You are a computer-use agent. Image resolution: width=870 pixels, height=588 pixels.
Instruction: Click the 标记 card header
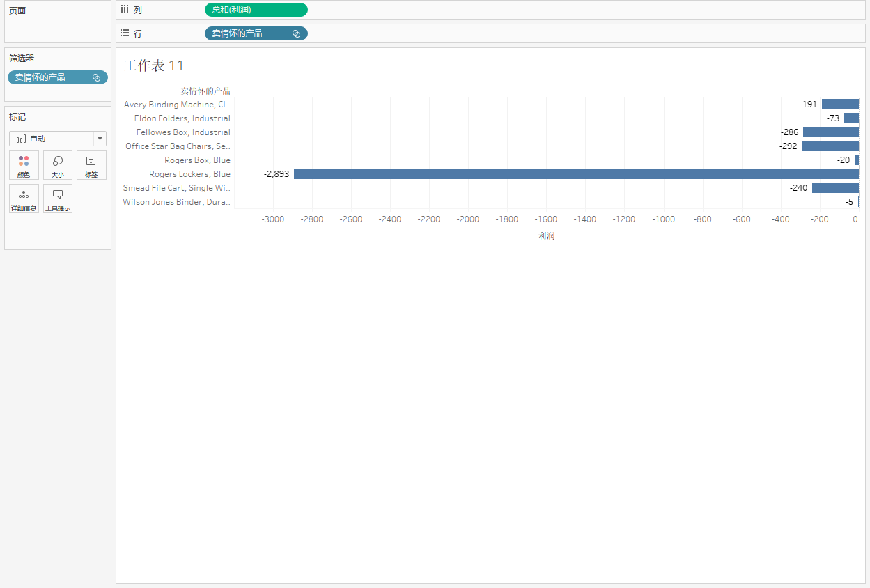(17, 117)
